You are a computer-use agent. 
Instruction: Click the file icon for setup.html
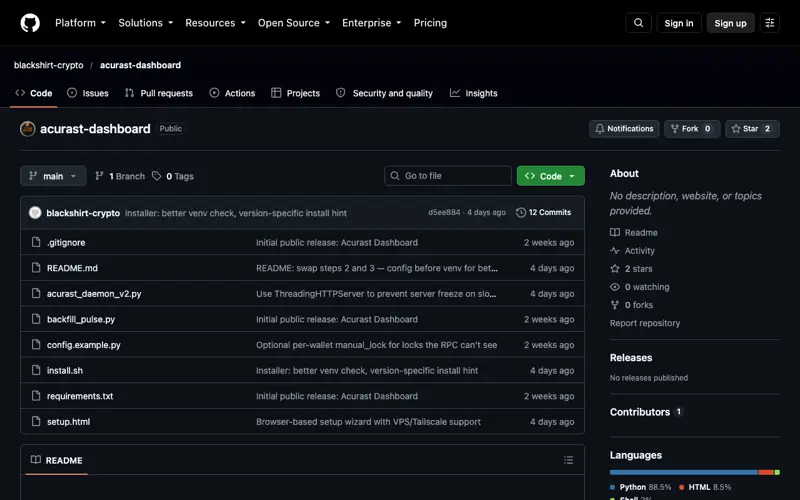pos(36,421)
